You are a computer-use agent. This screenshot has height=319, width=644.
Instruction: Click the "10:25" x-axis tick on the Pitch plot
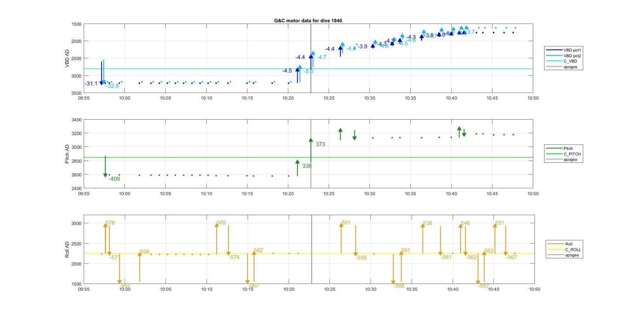point(329,194)
